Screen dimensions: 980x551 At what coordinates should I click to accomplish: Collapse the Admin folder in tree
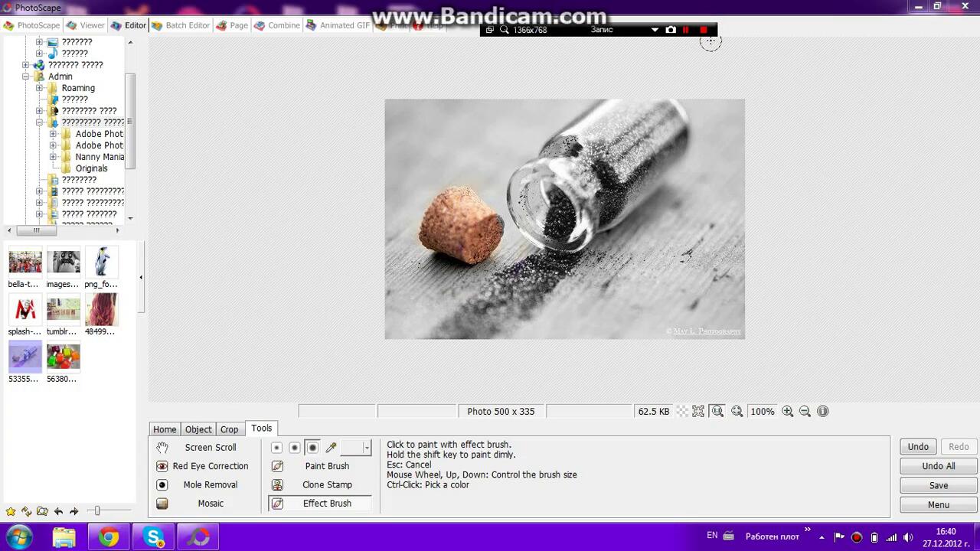(25, 77)
